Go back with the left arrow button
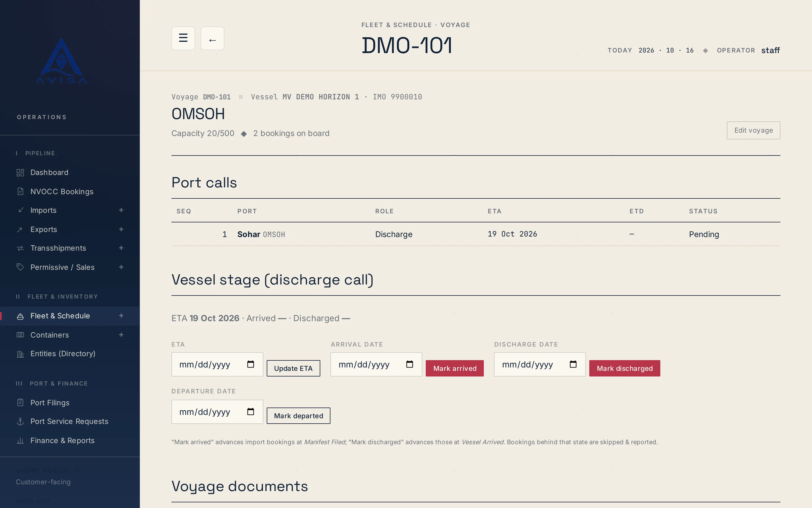812x508 pixels. pyautogui.click(x=212, y=38)
